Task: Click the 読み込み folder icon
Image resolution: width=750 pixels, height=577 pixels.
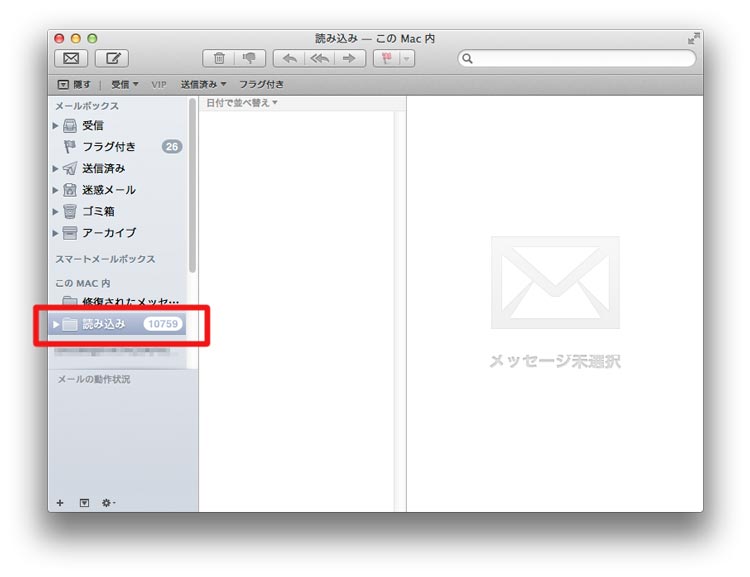Action: tap(70, 324)
